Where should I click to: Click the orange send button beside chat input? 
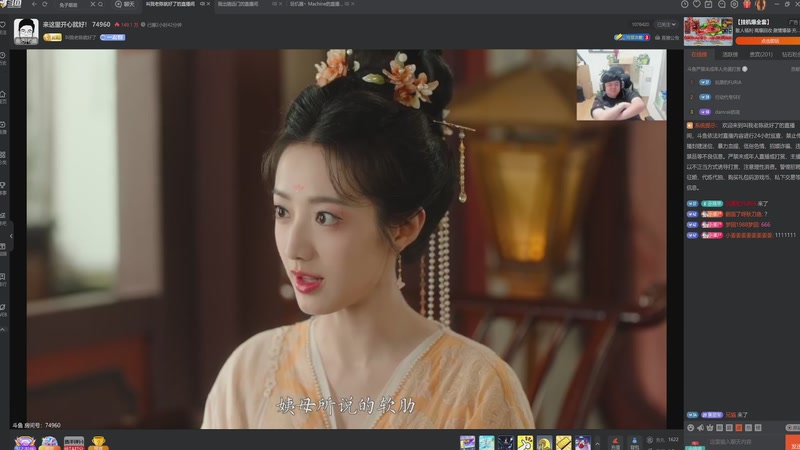(792, 443)
